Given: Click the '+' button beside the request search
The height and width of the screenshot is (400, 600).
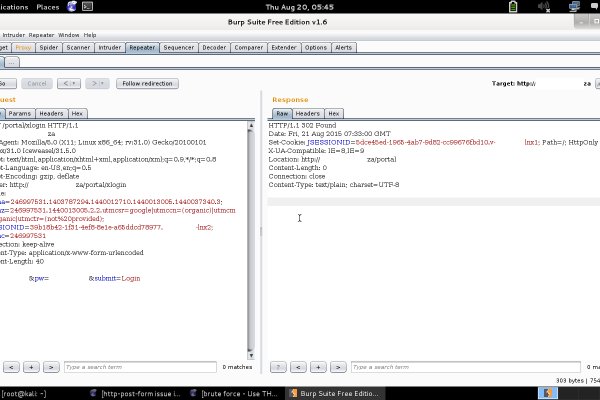Looking at the screenshot, I should pos(32,367).
